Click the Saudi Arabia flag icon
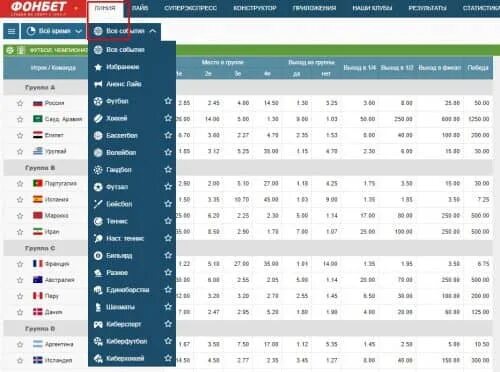Screen dimensions: 500x372 38,119
